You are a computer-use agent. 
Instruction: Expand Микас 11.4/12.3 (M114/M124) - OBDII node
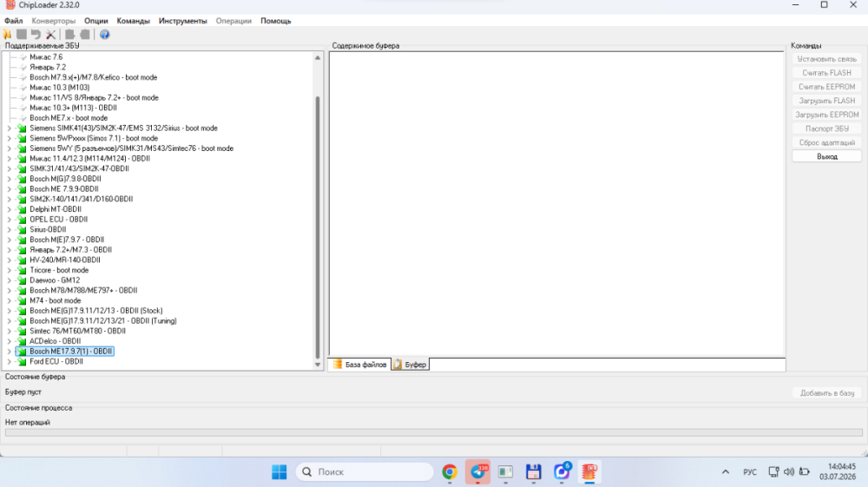(x=9, y=158)
